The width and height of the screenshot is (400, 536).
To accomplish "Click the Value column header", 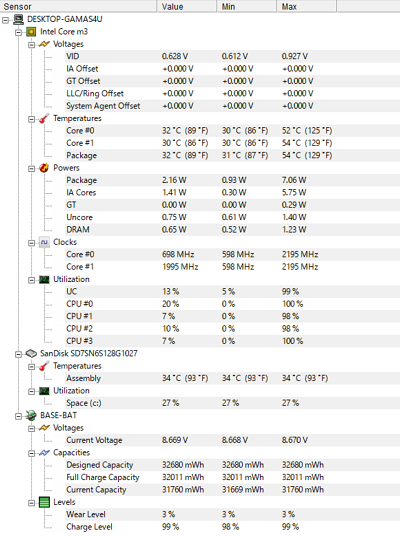I will (x=187, y=6).
